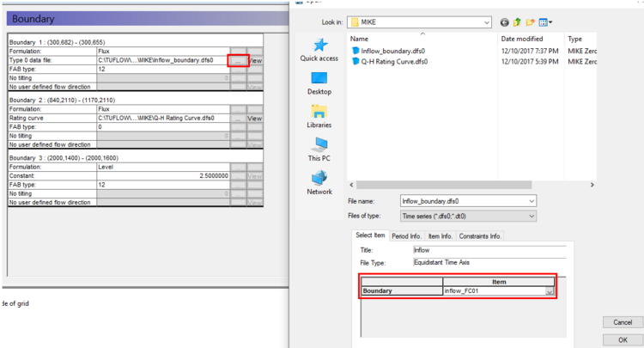644x348 pixels.
Task: Open the View menu icon
Action: (546, 21)
